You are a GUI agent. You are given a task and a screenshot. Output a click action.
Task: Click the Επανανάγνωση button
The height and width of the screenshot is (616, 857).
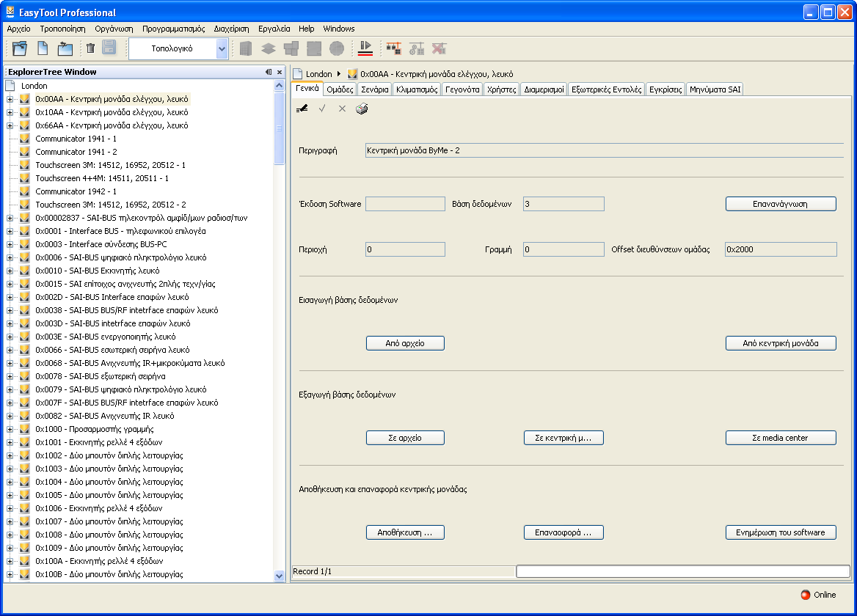(781, 204)
